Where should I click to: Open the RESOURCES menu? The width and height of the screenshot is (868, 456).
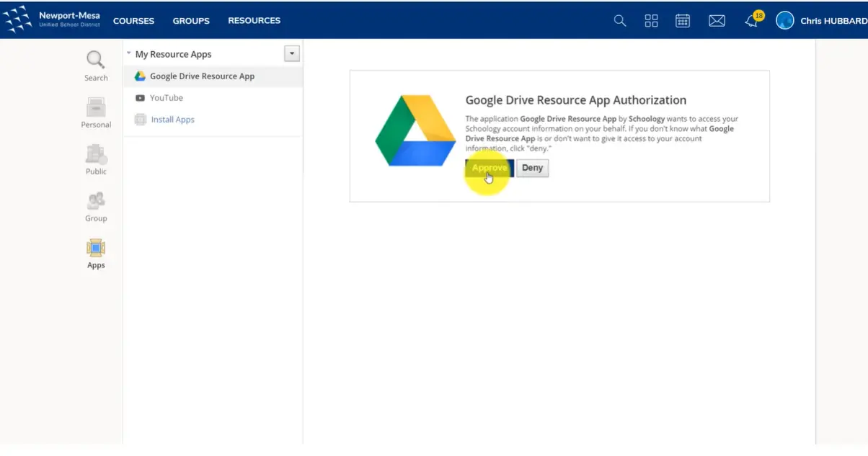click(254, 21)
